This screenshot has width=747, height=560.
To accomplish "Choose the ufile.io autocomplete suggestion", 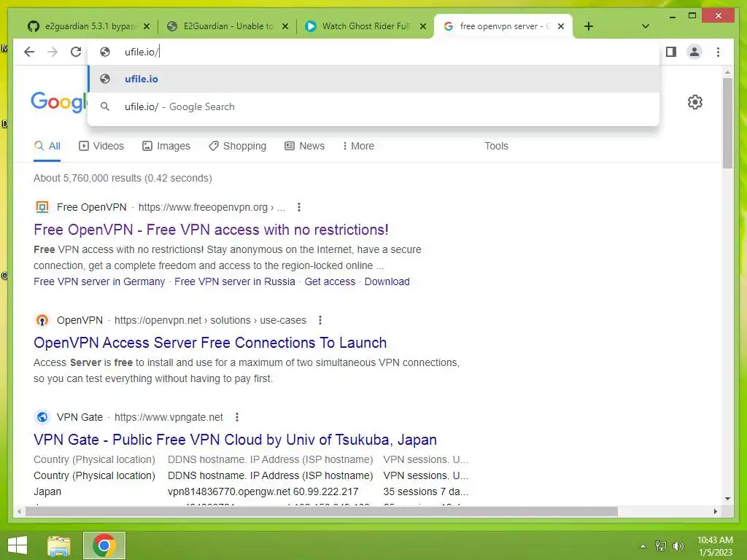I will point(374,79).
